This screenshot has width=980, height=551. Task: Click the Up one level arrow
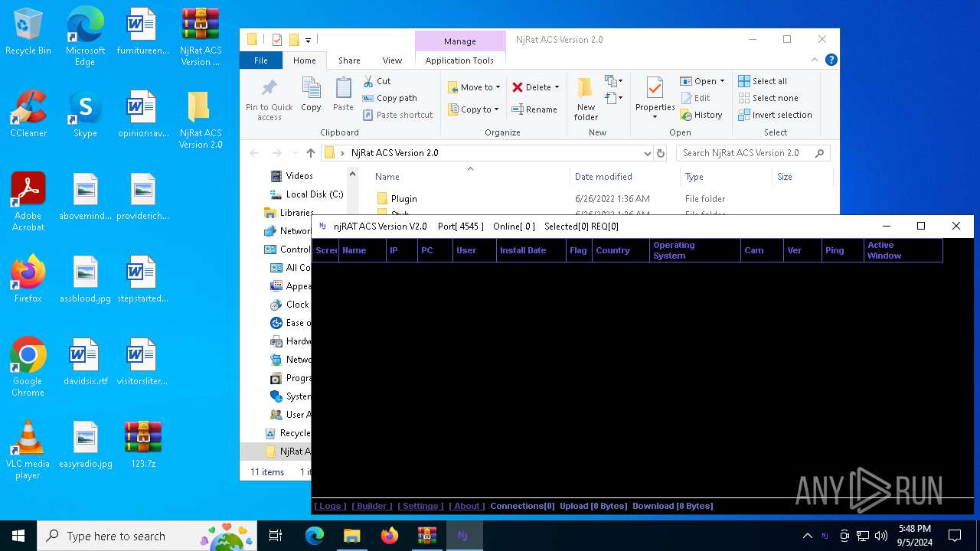pos(310,153)
